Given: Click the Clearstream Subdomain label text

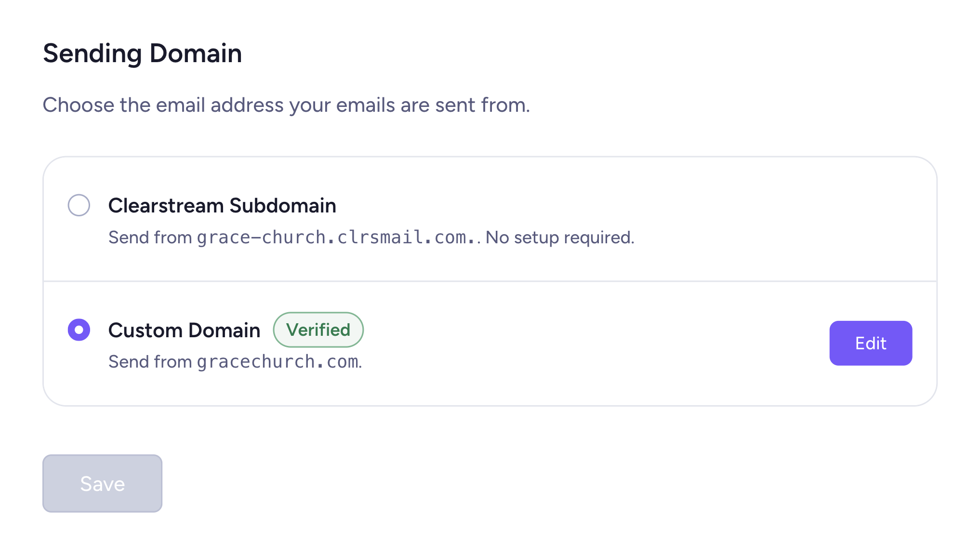Looking at the screenshot, I should [222, 206].
